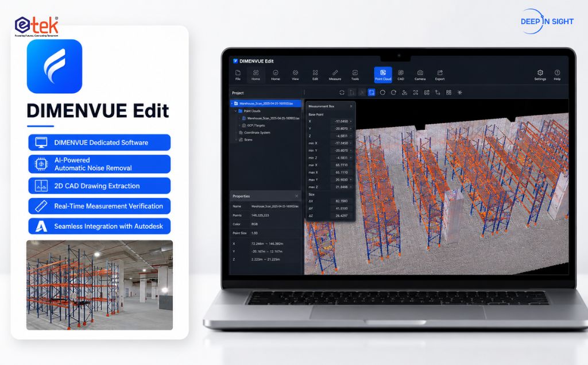The width and height of the screenshot is (588, 365).
Task: Select the Home item with four-squares icon
Action: [x=256, y=75]
